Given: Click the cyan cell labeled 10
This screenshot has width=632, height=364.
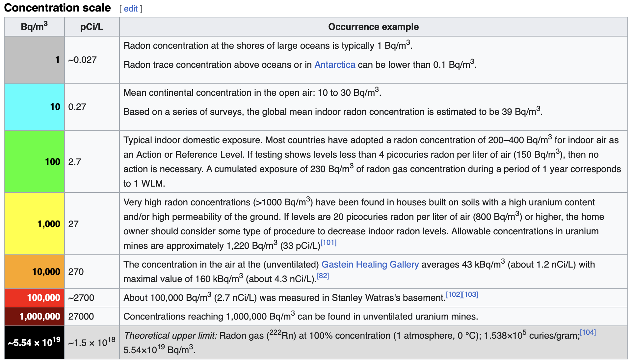Looking at the screenshot, I should pyautogui.click(x=34, y=107).
